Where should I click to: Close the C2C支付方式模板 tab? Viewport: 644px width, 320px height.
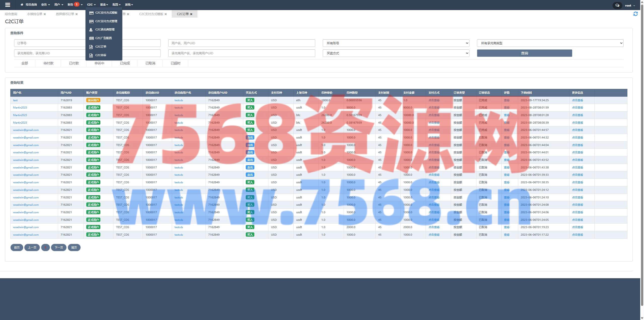coord(166,14)
